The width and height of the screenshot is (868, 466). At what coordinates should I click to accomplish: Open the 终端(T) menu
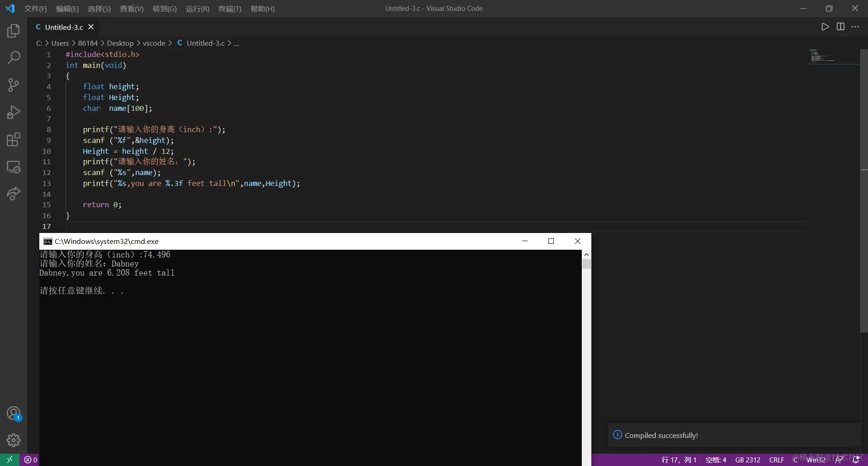click(x=230, y=9)
